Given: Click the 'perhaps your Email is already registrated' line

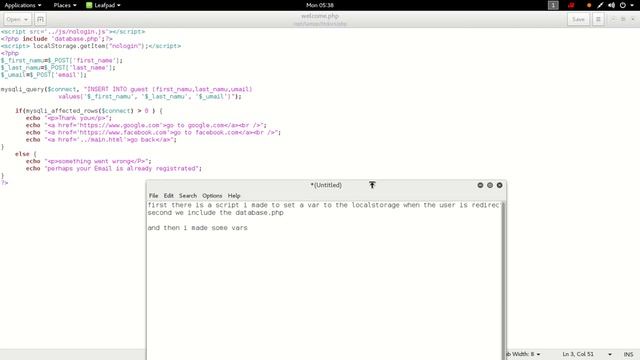Looking at the screenshot, I should [113, 169].
